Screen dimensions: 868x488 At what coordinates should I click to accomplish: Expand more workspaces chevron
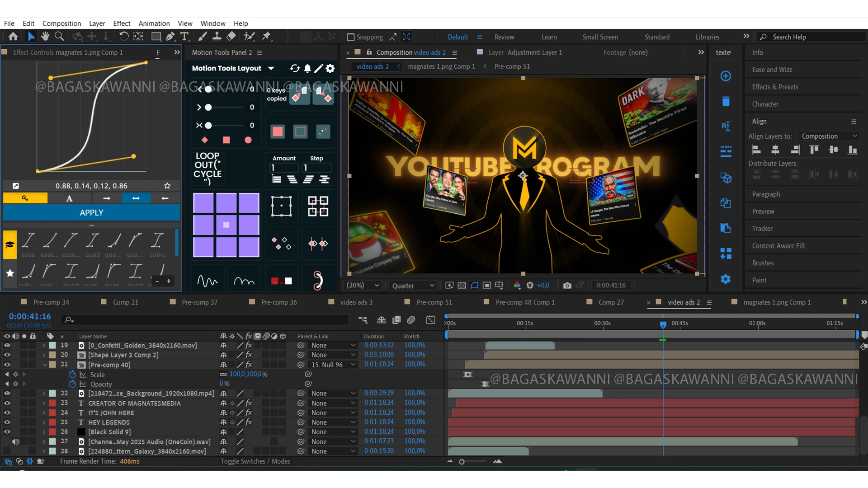tap(746, 37)
